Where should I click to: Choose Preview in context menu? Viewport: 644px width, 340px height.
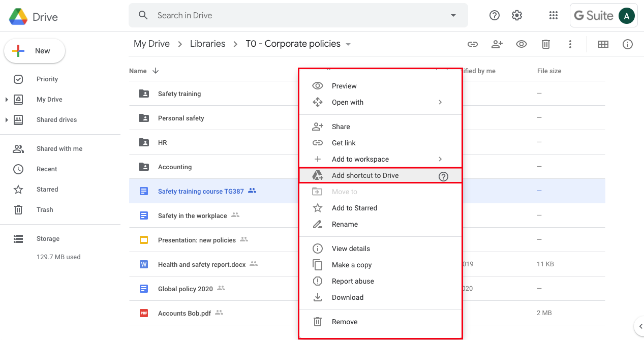(380, 86)
